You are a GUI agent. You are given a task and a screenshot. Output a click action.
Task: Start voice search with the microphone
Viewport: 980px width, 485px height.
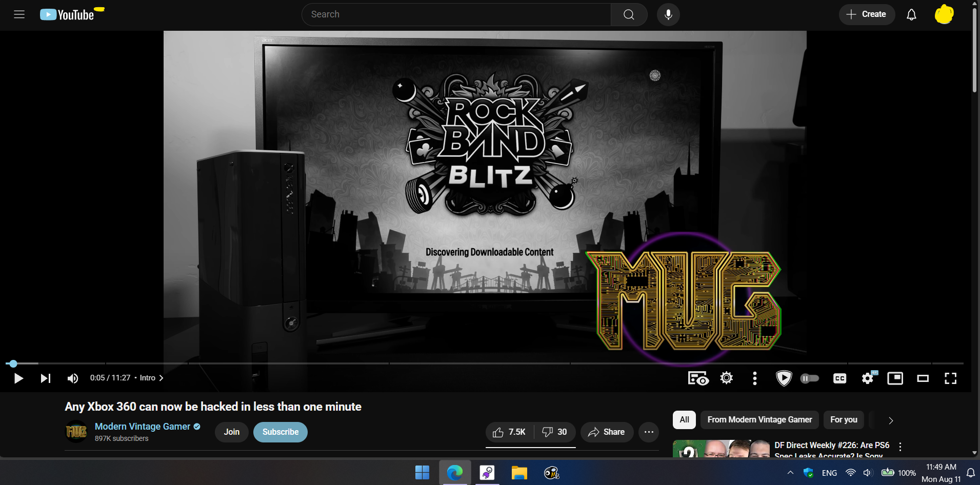tap(668, 14)
